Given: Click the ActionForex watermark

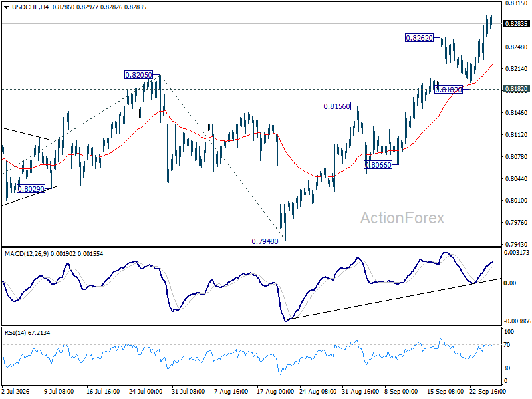Looking at the screenshot, I should 402,218.
